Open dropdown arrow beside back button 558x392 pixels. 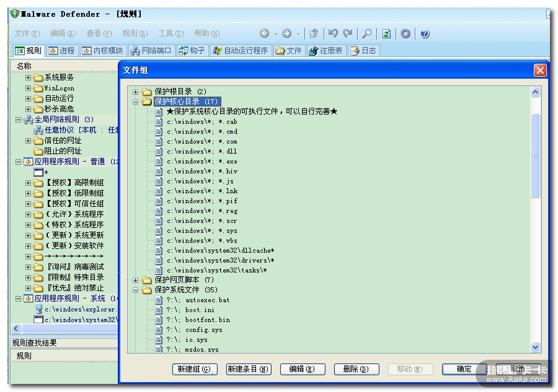click(276, 35)
